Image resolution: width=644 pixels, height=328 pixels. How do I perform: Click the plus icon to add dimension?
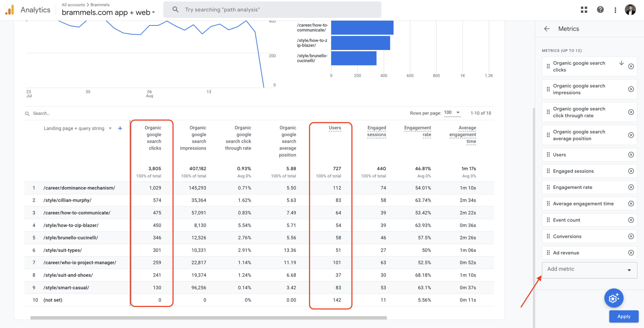tap(120, 128)
